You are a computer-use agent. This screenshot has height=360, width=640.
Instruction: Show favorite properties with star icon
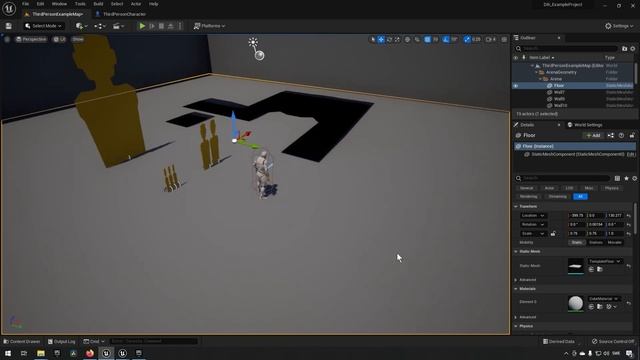(x=626, y=178)
